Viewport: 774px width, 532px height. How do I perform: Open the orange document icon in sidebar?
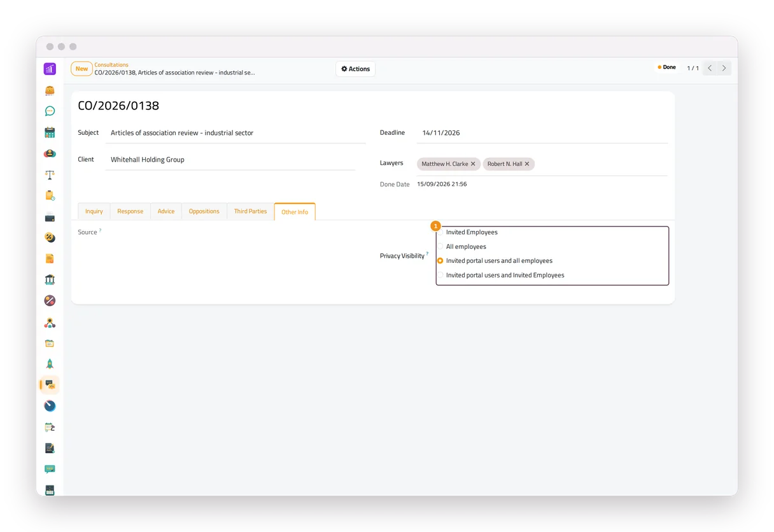(x=50, y=258)
